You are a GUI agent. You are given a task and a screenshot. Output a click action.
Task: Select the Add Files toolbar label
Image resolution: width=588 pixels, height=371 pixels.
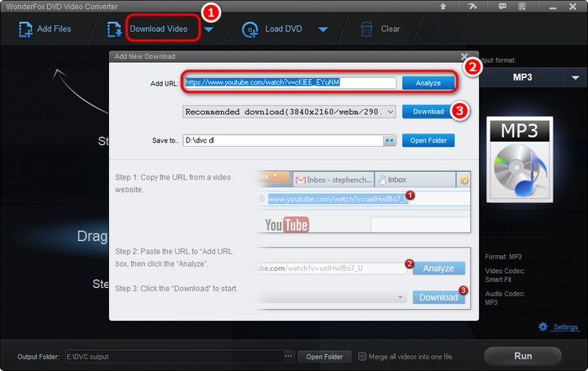pos(54,29)
